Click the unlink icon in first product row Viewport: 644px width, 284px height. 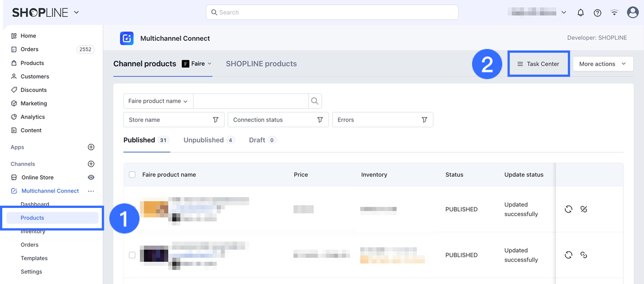pos(584,209)
